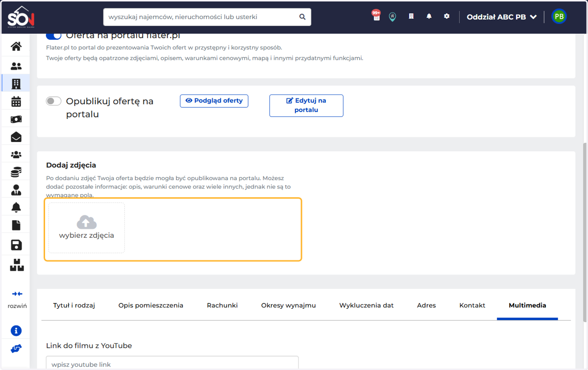Open the businessman sidebar icon
588x370 pixels.
16,190
